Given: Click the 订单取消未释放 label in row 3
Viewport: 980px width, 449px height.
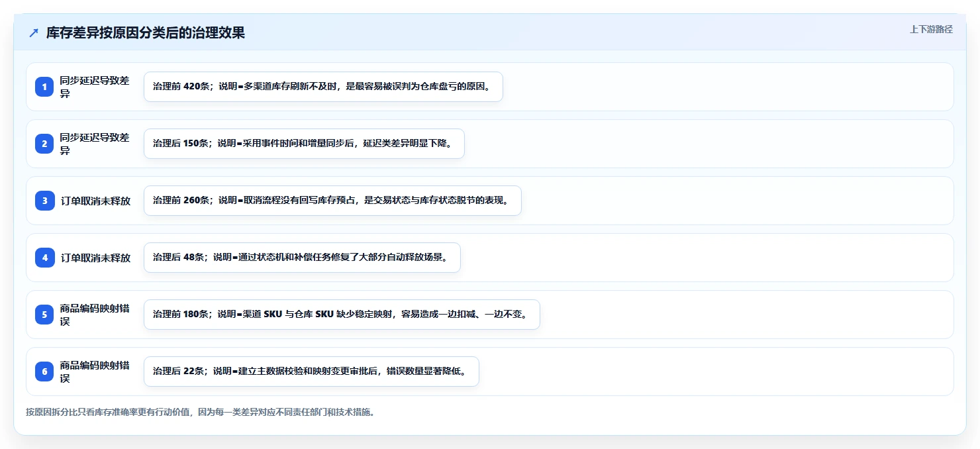Looking at the screenshot, I should [95, 201].
